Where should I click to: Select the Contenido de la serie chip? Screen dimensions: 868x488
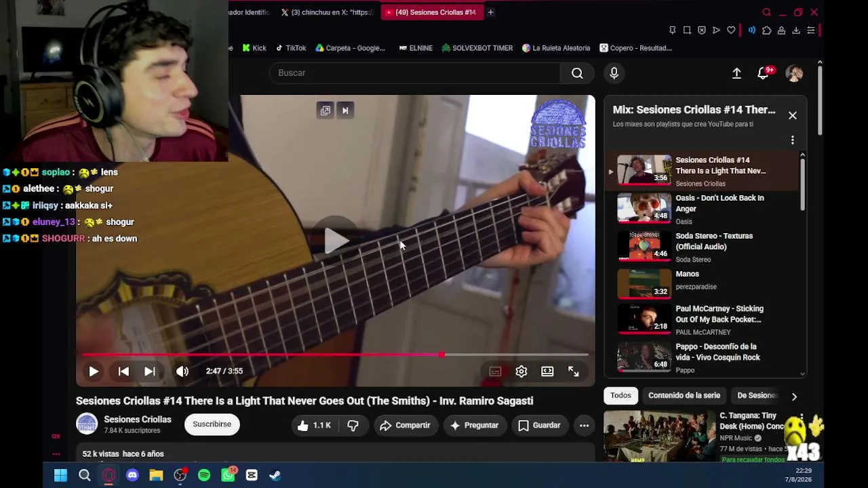click(684, 396)
